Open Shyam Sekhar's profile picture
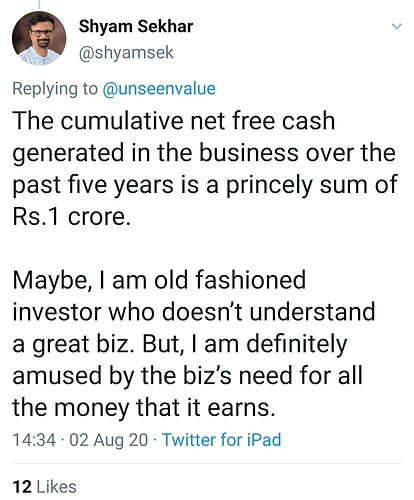Viewport: 414px width, 500px height. 39,38
